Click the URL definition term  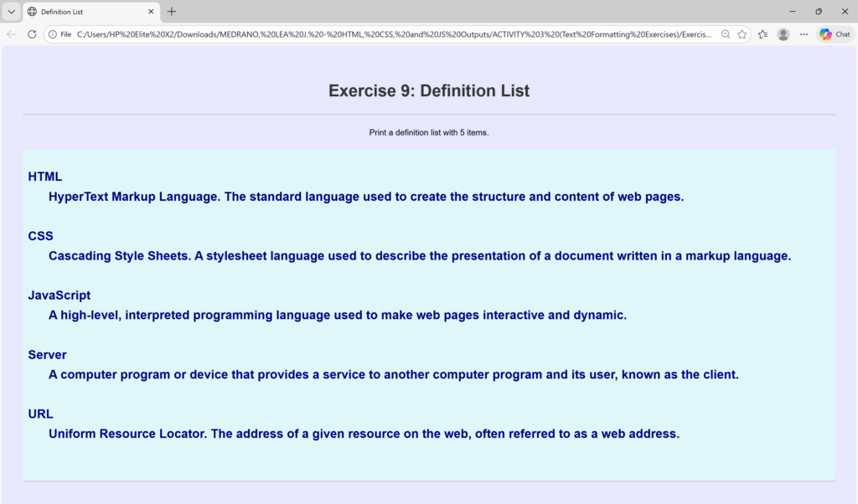[40, 414]
